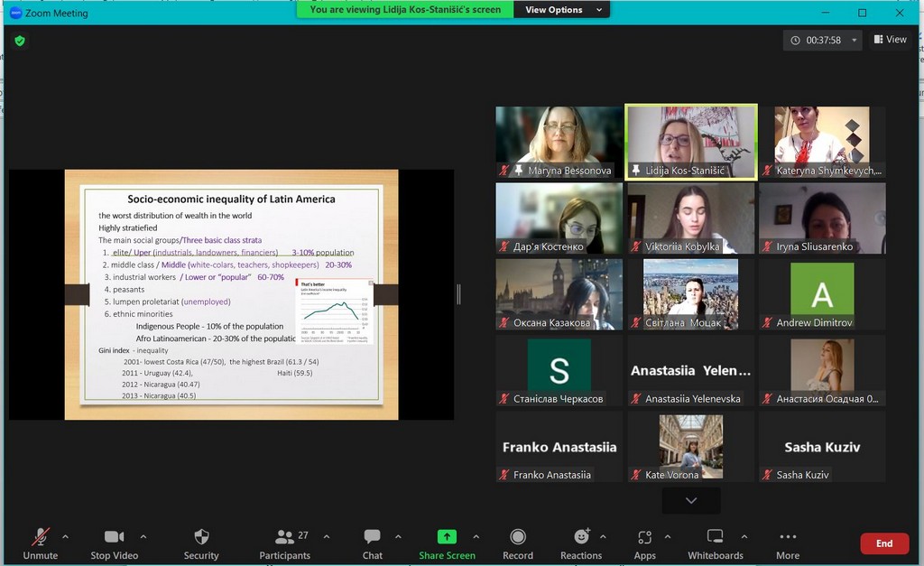Open Reactions emoji picker
Image resolution: width=924 pixels, height=566 pixels.
581,538
